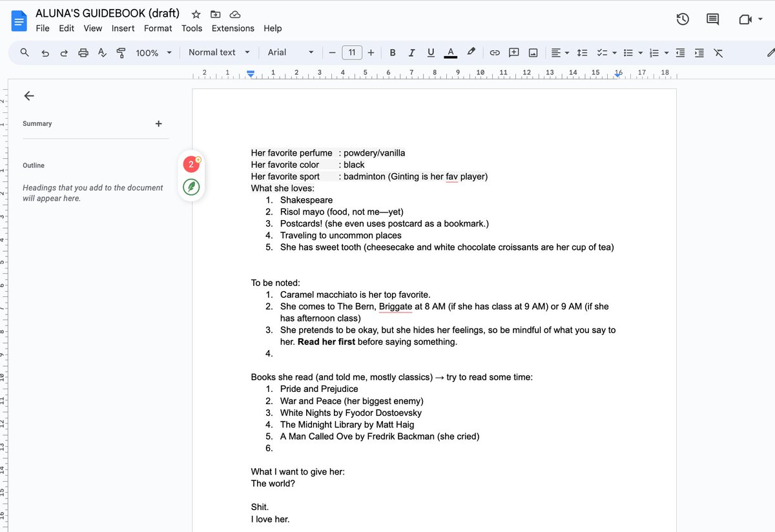The width and height of the screenshot is (775, 532).
Task: Click the Undo arrow
Action: click(x=45, y=53)
